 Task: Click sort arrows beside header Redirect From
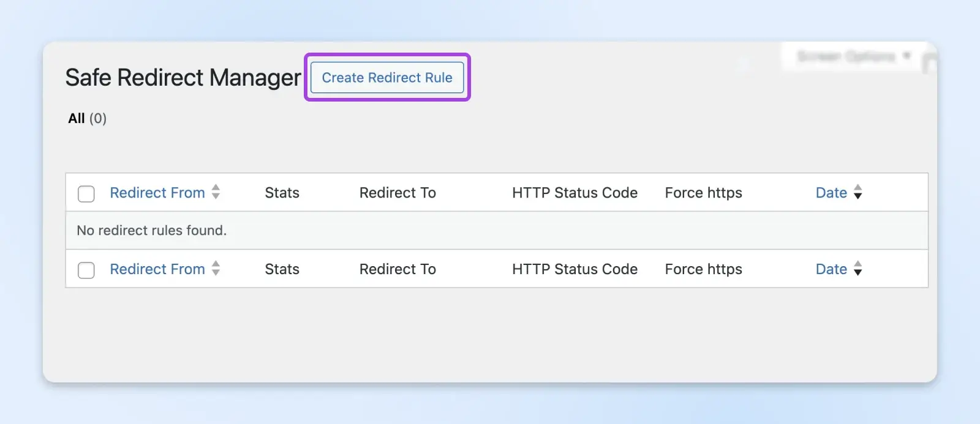[x=216, y=192]
